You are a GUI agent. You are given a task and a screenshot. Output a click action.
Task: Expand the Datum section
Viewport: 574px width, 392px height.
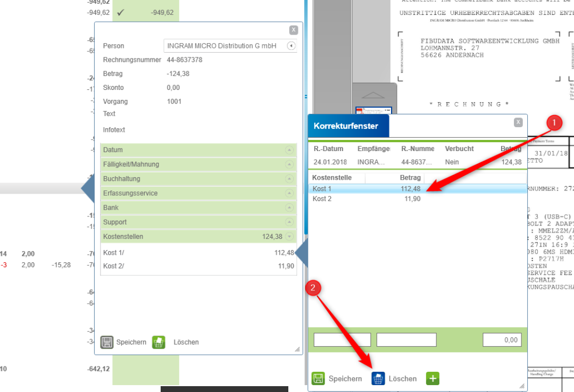pyautogui.click(x=289, y=150)
